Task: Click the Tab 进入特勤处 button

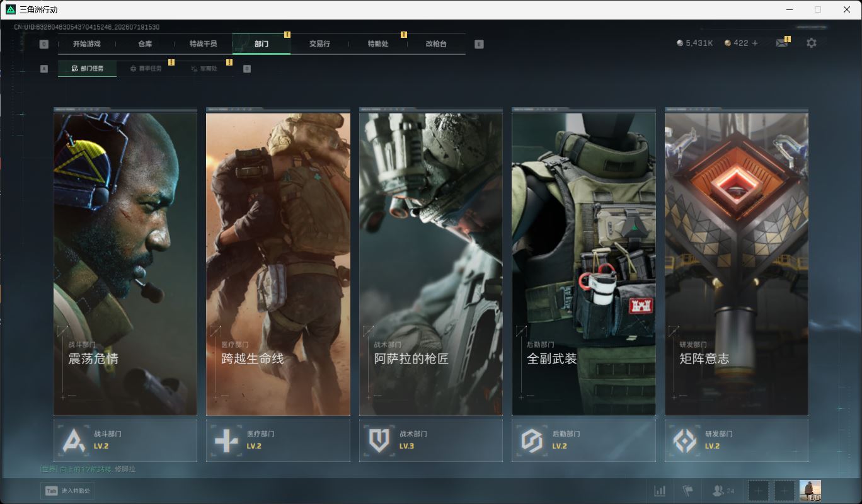Action: coord(67,491)
